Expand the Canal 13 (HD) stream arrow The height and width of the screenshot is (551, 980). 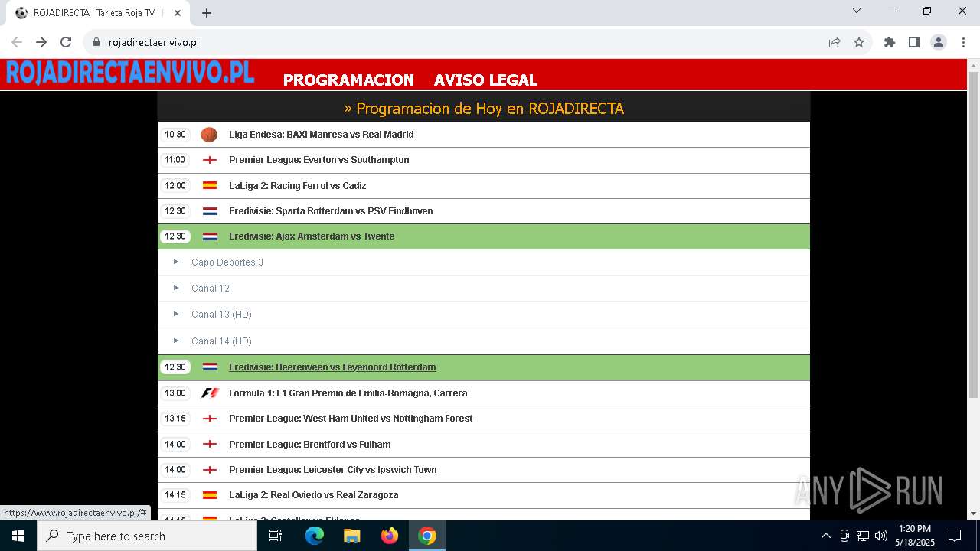pos(176,314)
